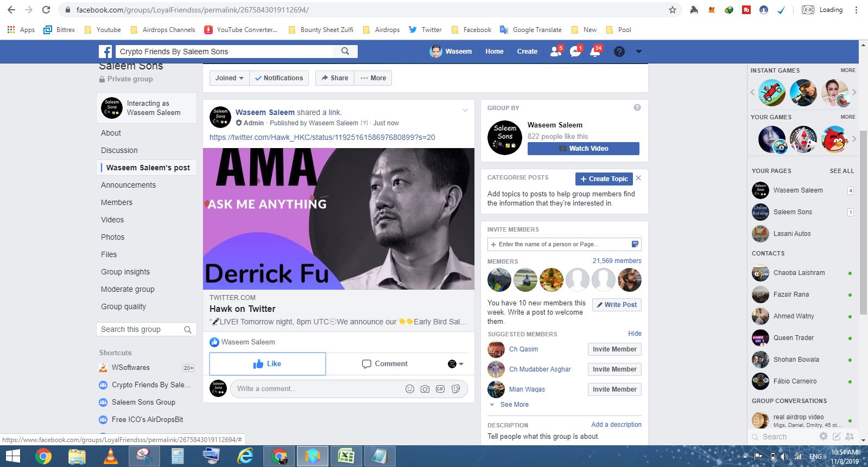Open Internet Explorer from the taskbar
This screenshot has width=868, height=467.
point(245,457)
